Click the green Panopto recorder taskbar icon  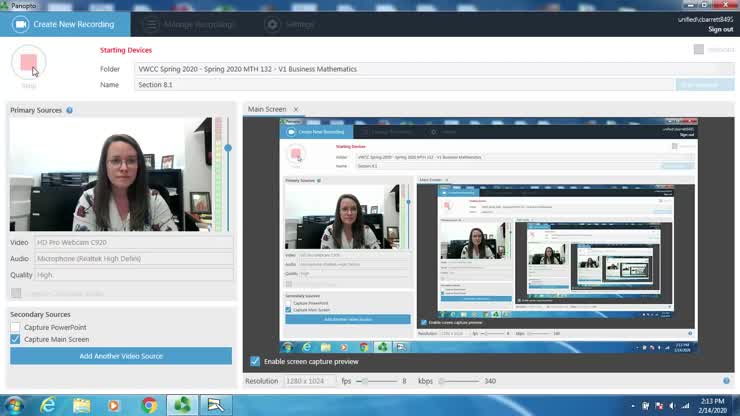tap(183, 404)
